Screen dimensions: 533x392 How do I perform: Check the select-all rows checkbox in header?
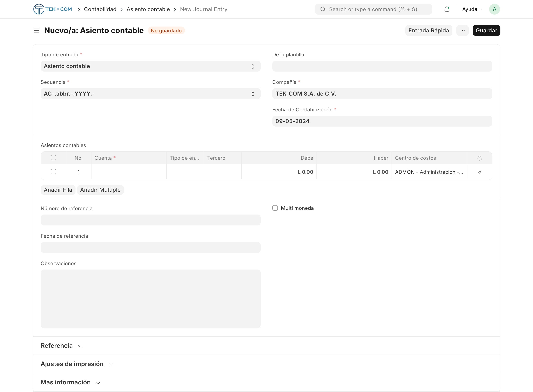pyautogui.click(x=53, y=158)
